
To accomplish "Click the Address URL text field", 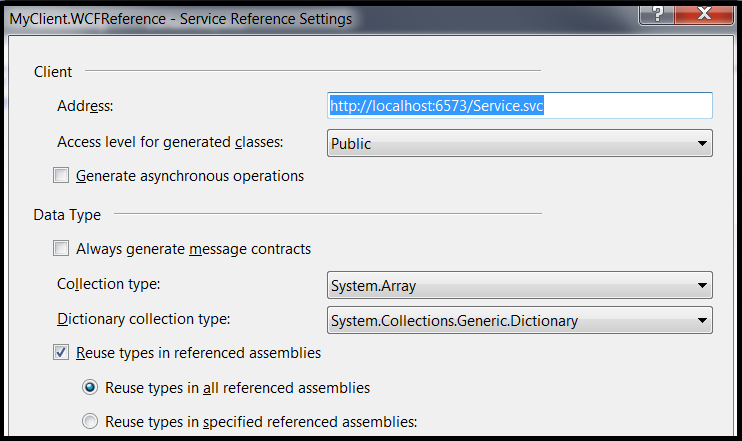I will (x=520, y=106).
